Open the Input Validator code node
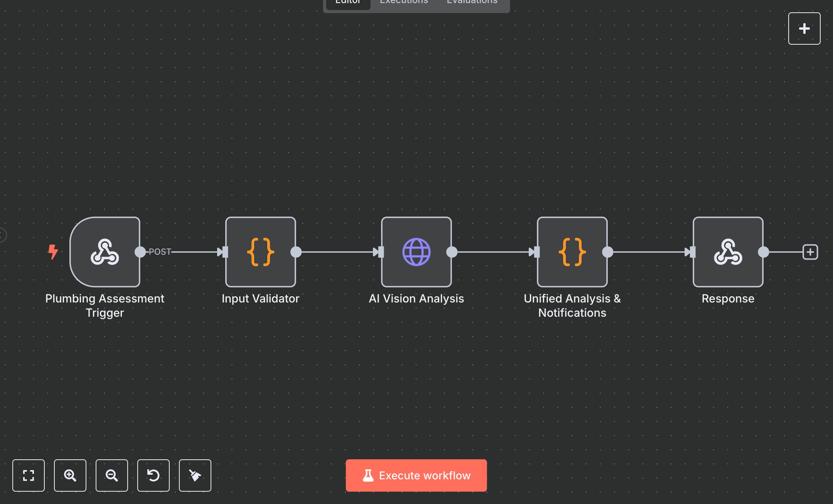Screen dimensions: 833x504 pos(260,252)
